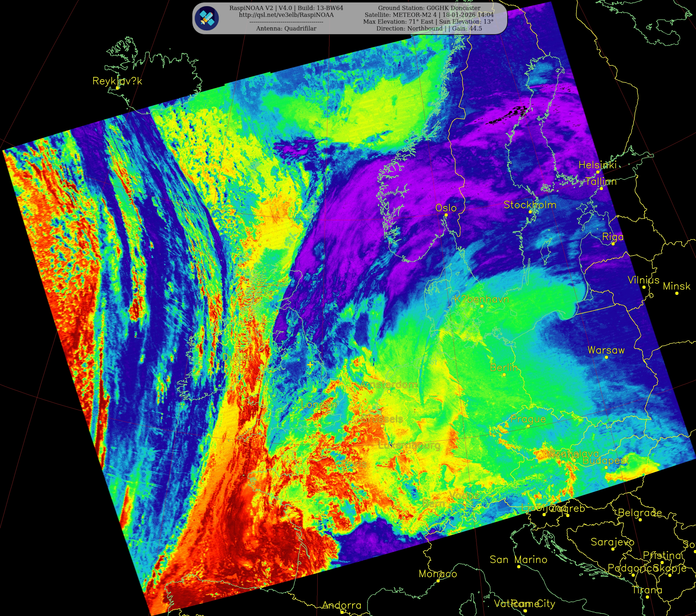The height and width of the screenshot is (616, 696).
Task: Select the Sarajevo city label
Action: coord(612,542)
